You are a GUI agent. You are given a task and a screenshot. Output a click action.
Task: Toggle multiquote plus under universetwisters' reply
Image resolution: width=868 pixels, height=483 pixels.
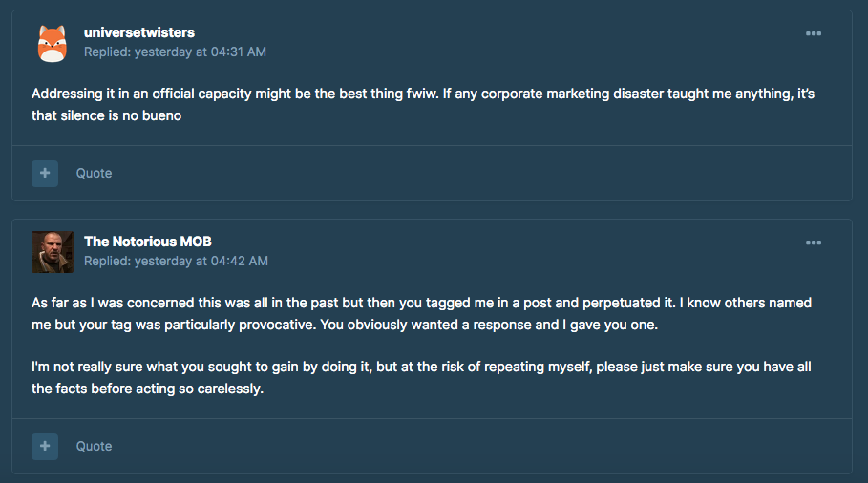pos(45,173)
